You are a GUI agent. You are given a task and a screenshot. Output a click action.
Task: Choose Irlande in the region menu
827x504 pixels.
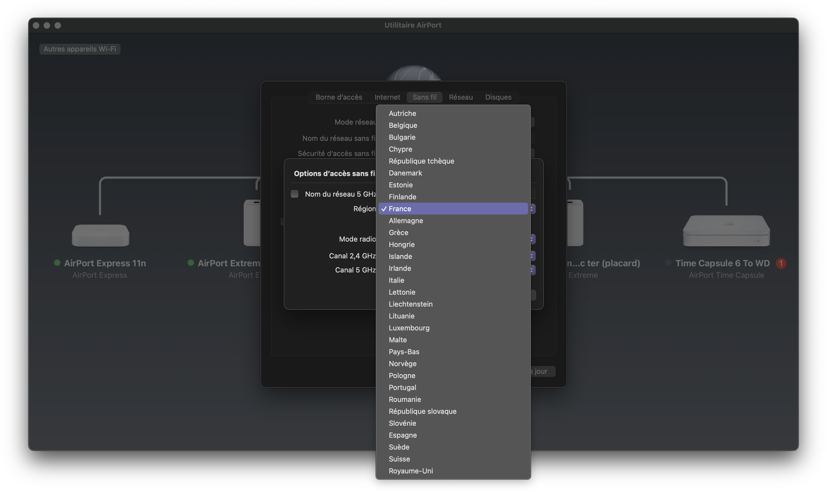(x=453, y=268)
